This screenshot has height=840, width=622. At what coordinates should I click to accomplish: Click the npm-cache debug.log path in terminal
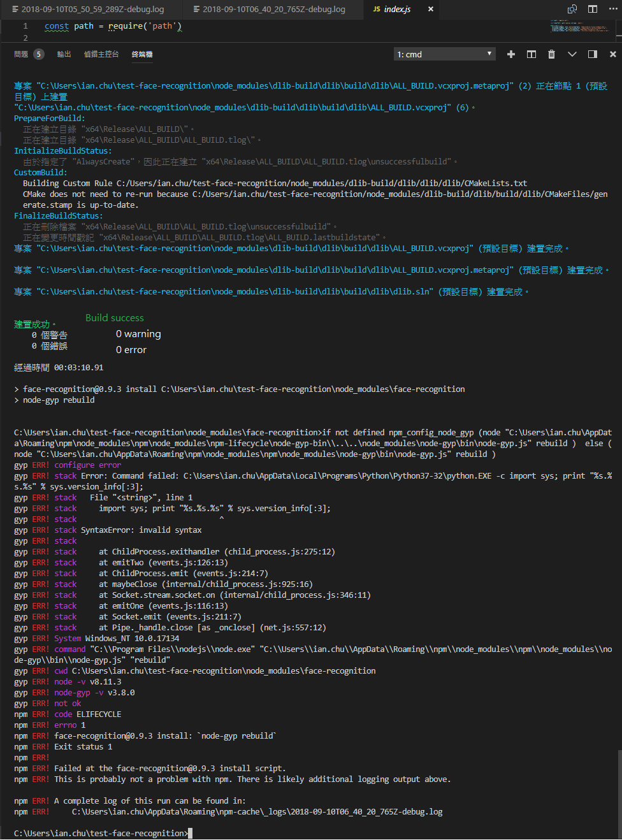(x=257, y=811)
